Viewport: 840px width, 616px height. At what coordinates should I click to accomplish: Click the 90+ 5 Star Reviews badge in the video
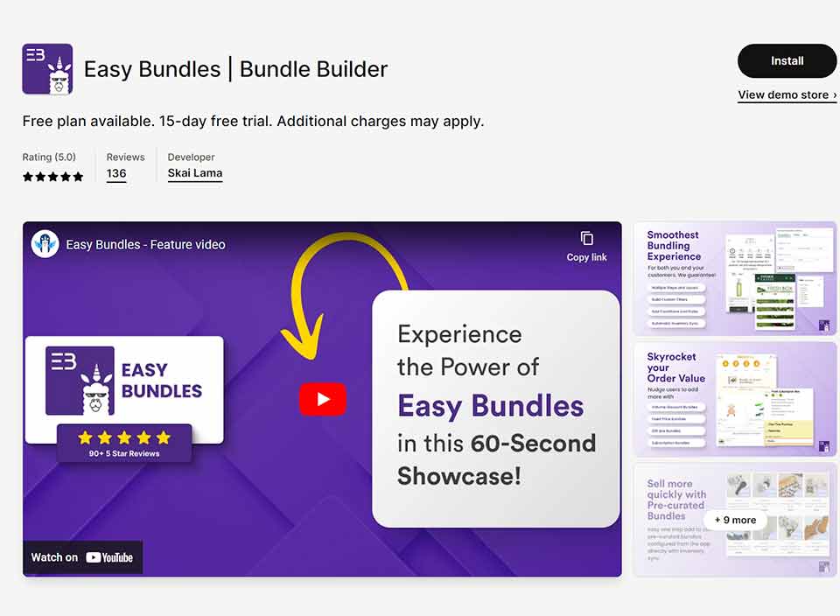point(124,444)
